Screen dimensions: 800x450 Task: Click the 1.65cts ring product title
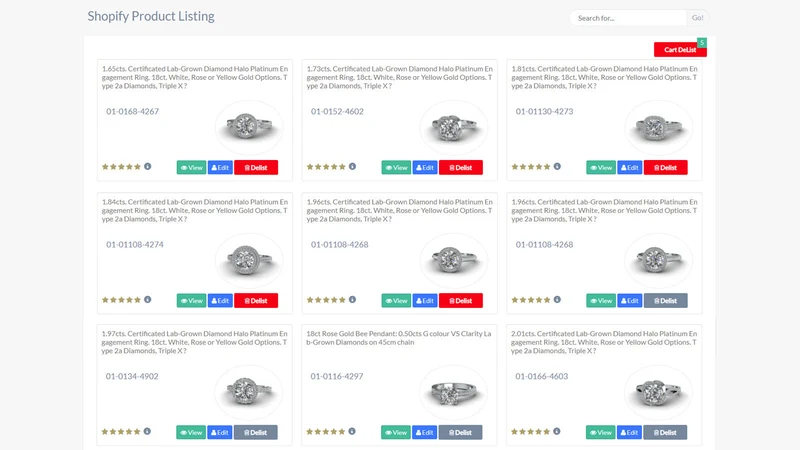pyautogui.click(x=195, y=77)
